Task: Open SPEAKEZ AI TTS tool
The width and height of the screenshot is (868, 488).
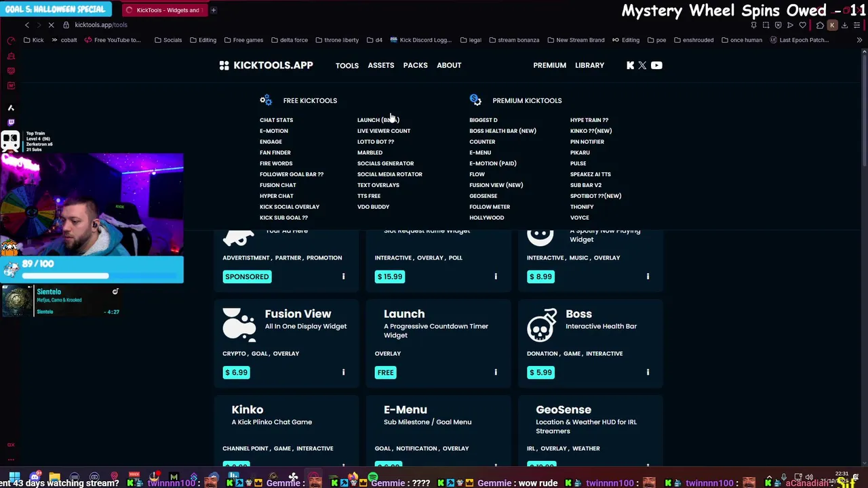Action: [x=591, y=174]
